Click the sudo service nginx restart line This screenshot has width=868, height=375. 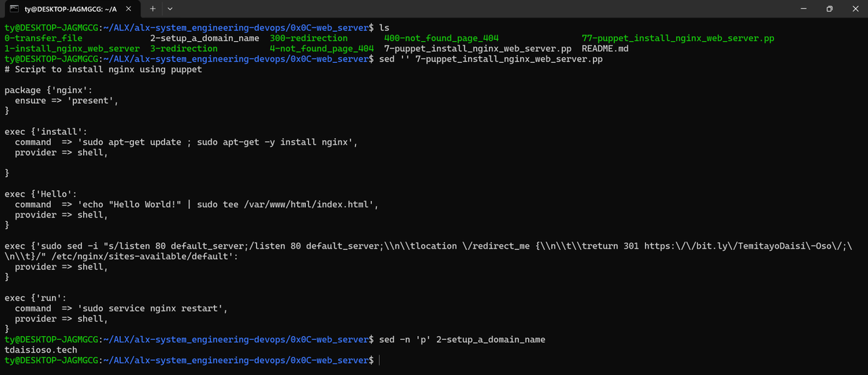[122, 309]
